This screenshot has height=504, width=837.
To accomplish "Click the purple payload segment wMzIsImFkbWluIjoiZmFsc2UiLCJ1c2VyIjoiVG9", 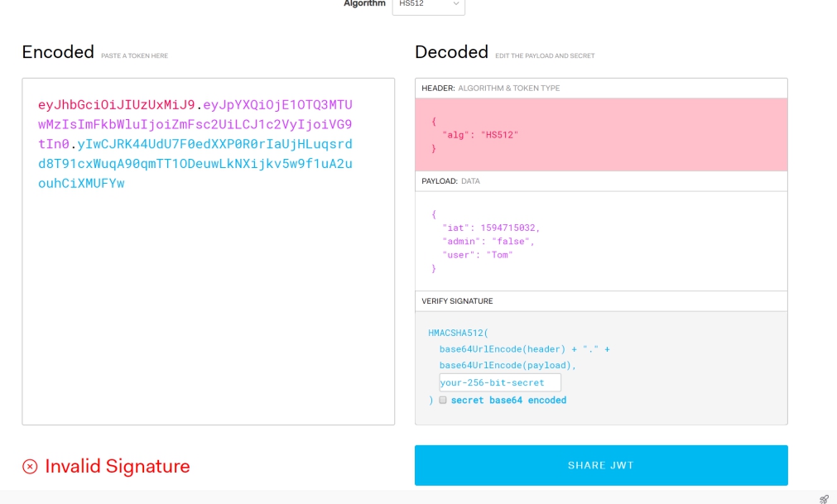I will click(x=195, y=124).
